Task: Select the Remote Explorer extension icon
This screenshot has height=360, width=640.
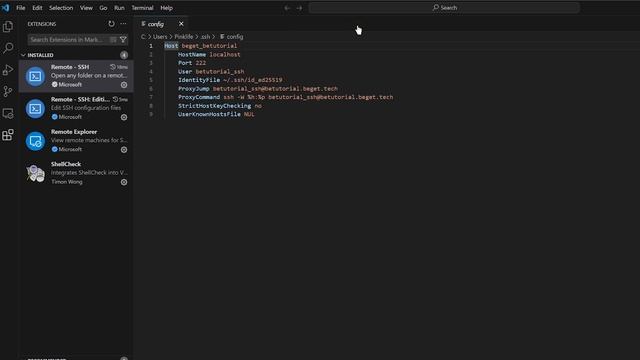Action: pos(36,141)
